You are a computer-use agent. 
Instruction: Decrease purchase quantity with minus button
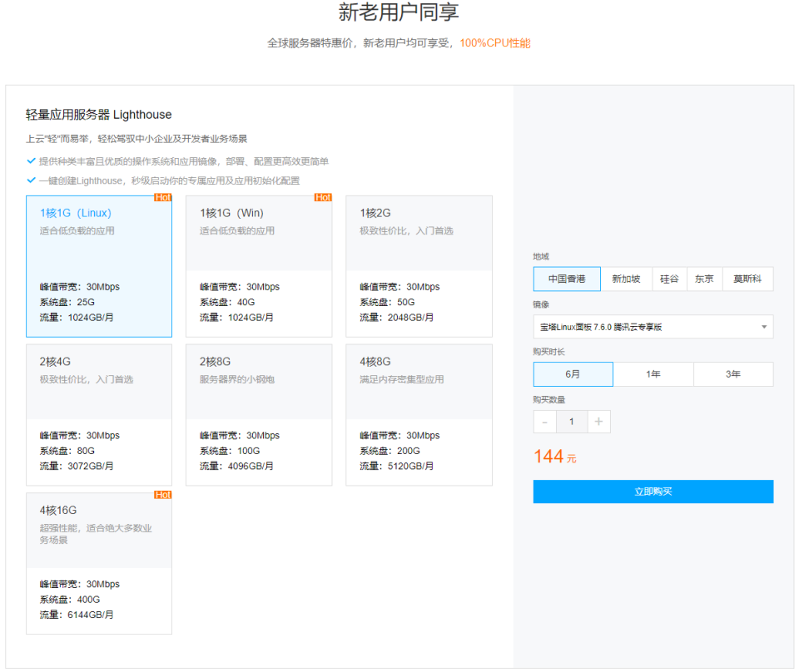[544, 422]
